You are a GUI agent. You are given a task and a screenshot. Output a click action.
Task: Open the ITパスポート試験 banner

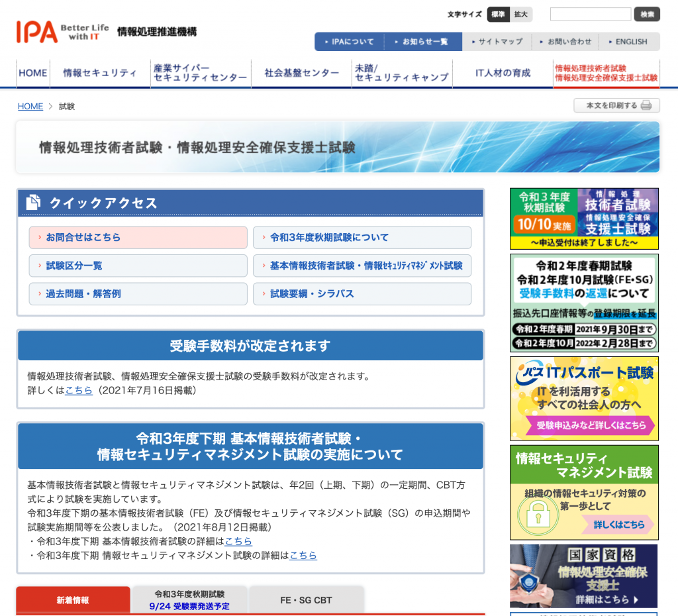(x=584, y=399)
